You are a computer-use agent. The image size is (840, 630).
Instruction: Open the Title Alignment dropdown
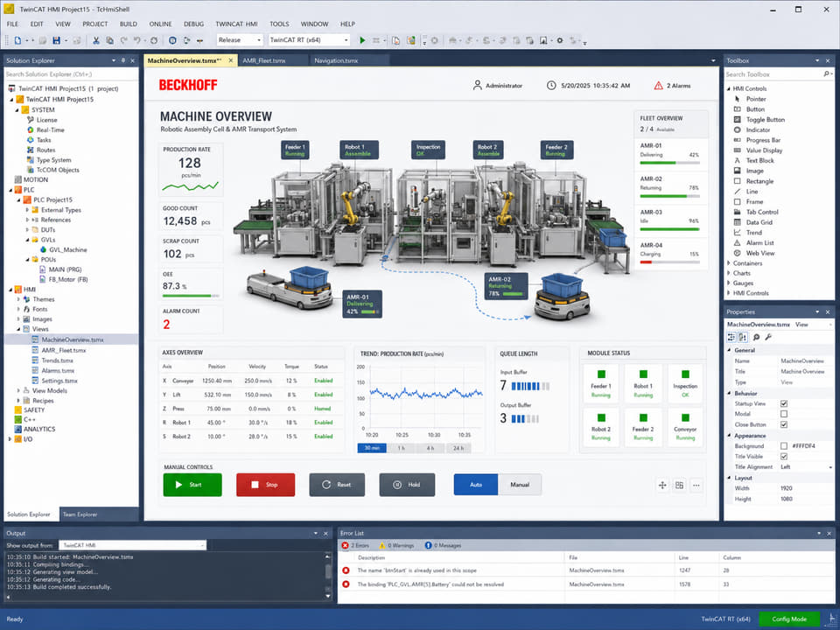(806, 467)
